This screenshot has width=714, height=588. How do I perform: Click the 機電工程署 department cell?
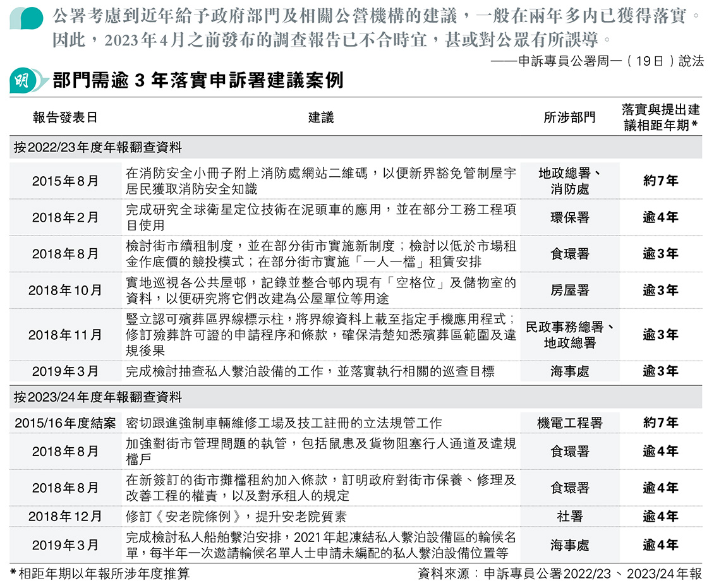pos(569,423)
